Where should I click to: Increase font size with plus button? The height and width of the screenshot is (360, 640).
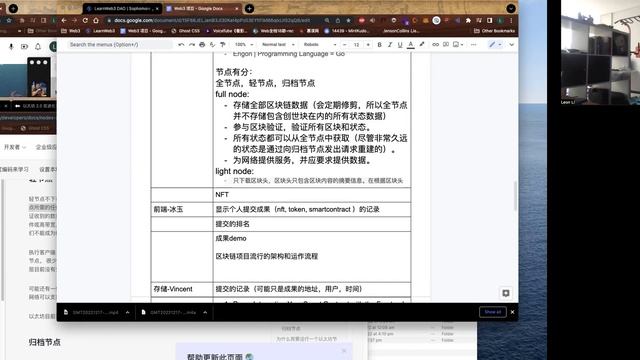[368, 44]
